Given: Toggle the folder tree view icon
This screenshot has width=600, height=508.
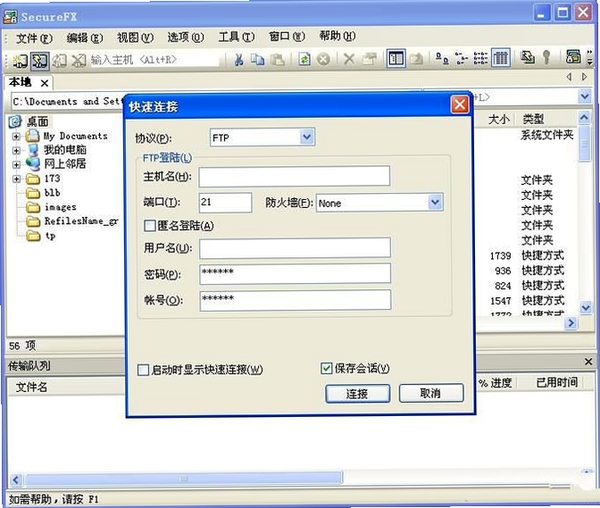Looking at the screenshot, I should pos(396,59).
